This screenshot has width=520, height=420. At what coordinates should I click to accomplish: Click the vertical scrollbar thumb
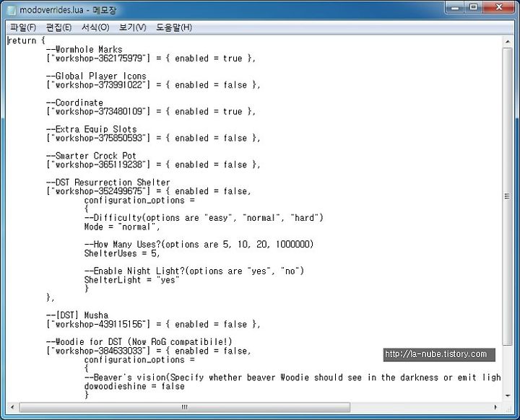tap(508, 196)
